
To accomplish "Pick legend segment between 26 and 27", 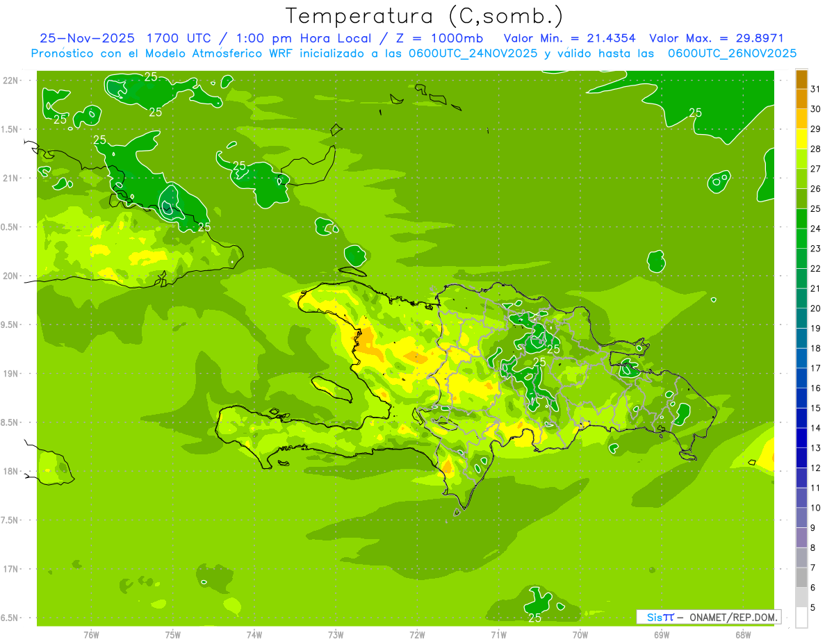I will point(801,179).
